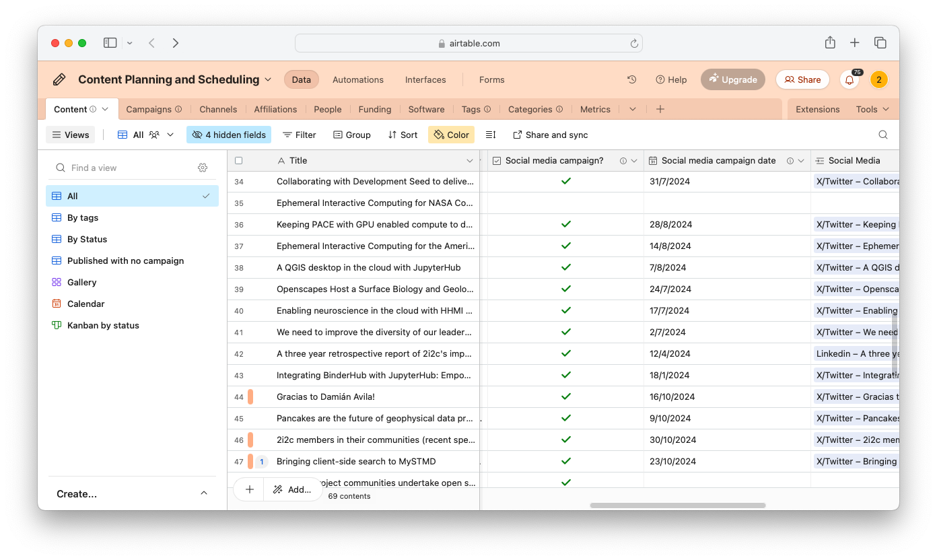Viewport: 937px width, 560px height.
Task: Click the search magnifier icon in toolbar
Action: pyautogui.click(x=883, y=135)
